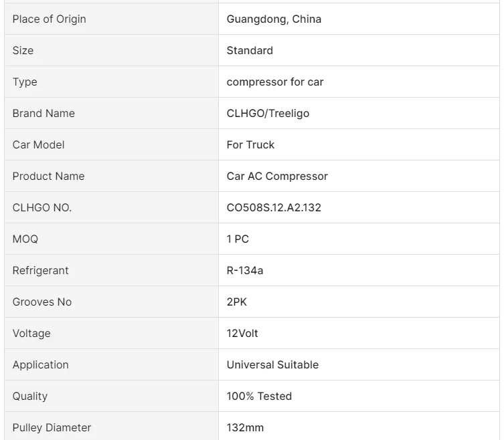Click the 'For Truck' car model value
Image resolution: width=504 pixels, height=440 pixels.
pyautogui.click(x=250, y=144)
